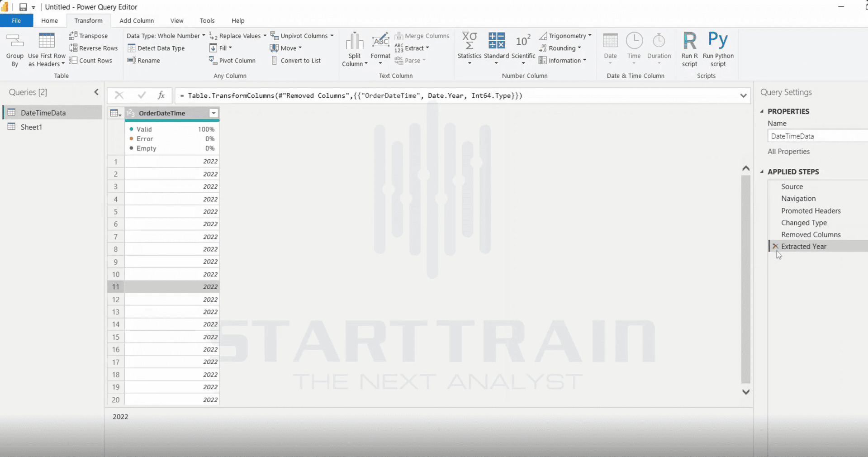Viewport: 868px width, 457px height.
Task: Click the Run R script icon
Action: pyautogui.click(x=690, y=41)
